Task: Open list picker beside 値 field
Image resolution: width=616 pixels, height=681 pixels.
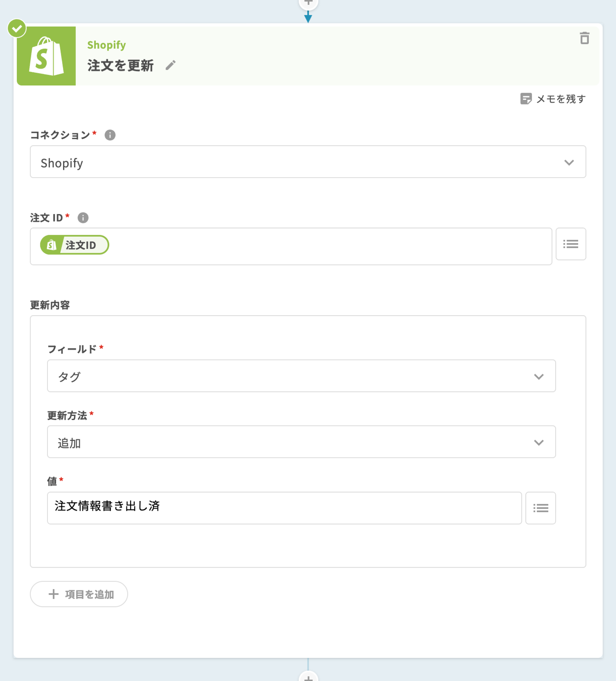Action: pos(540,508)
